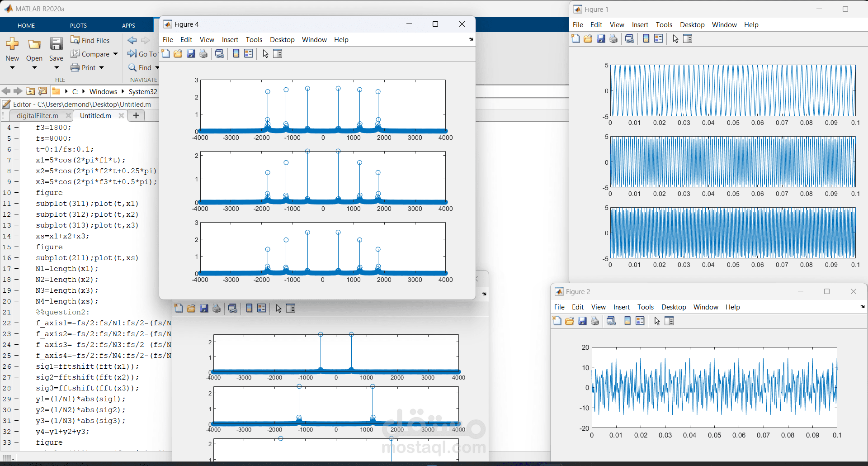This screenshot has width=868, height=466.
Task: Save figure icon in Figure 4 toolbar
Action: [191, 54]
